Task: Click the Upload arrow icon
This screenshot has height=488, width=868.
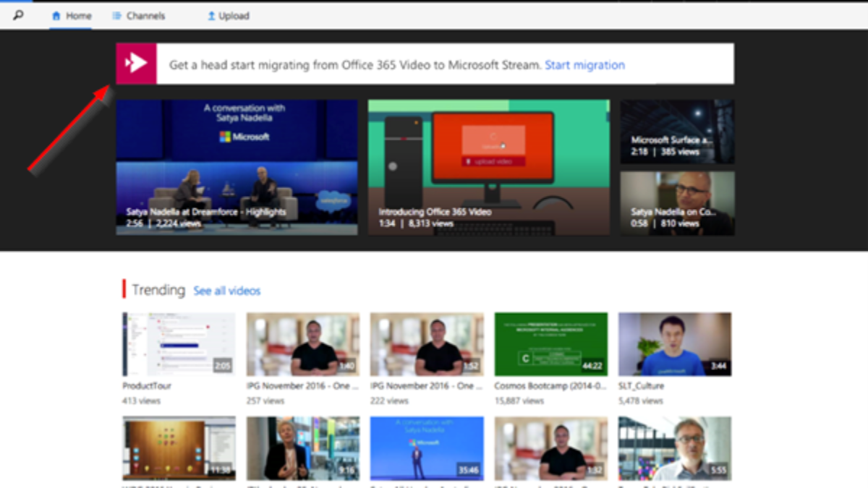Action: (211, 15)
